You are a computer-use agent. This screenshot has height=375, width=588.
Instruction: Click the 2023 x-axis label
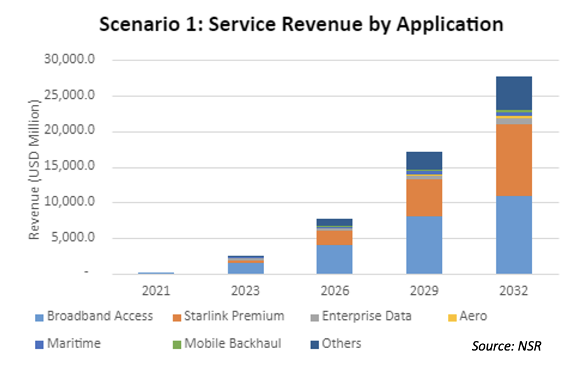pos(245,291)
